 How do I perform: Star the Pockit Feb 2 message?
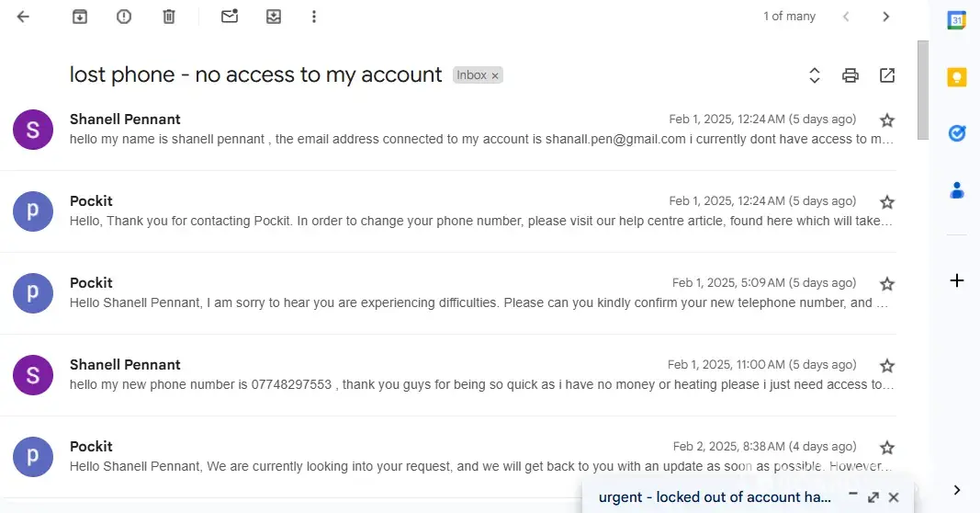tap(887, 448)
